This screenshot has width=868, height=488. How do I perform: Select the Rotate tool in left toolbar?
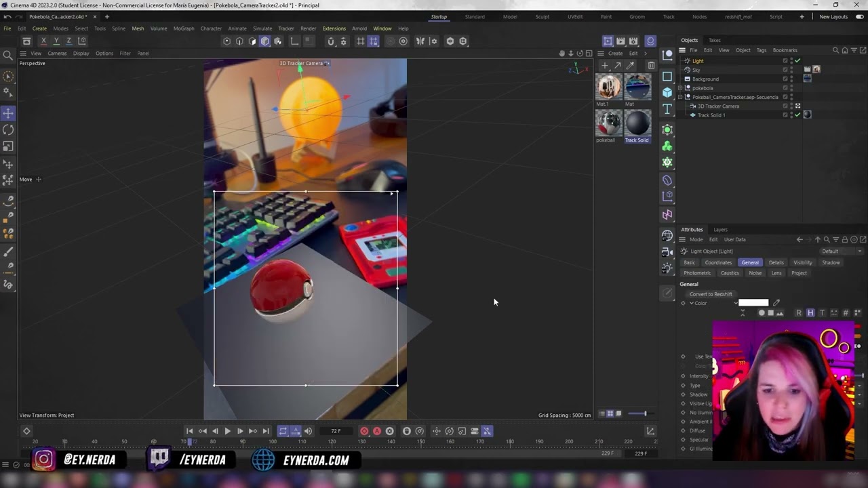[x=8, y=129]
